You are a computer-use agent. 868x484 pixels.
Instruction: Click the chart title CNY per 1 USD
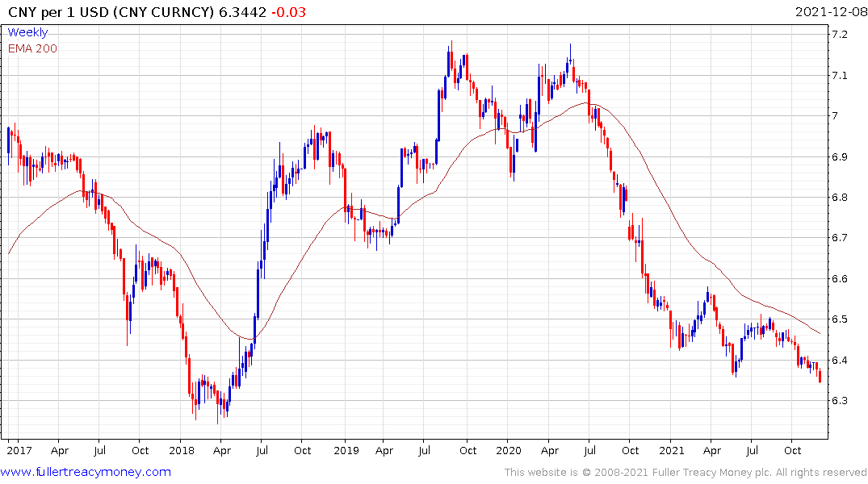pyautogui.click(x=59, y=12)
